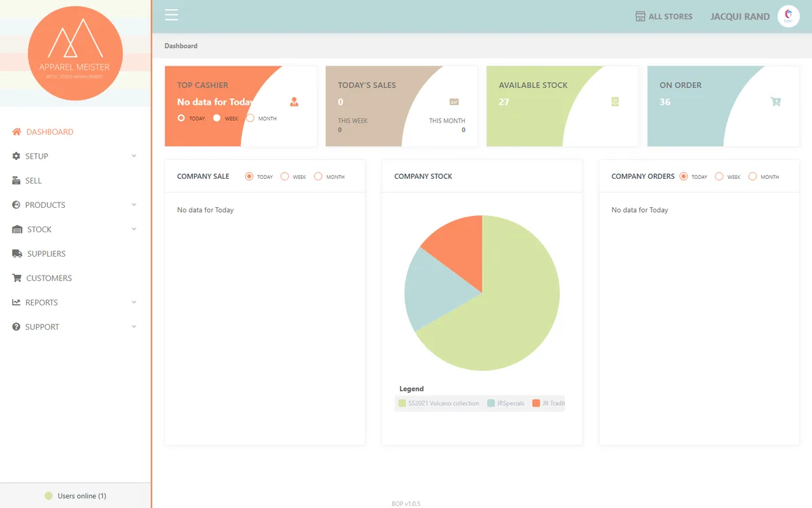Click the Dashboard home icon
The height and width of the screenshot is (508, 812).
pyautogui.click(x=17, y=131)
